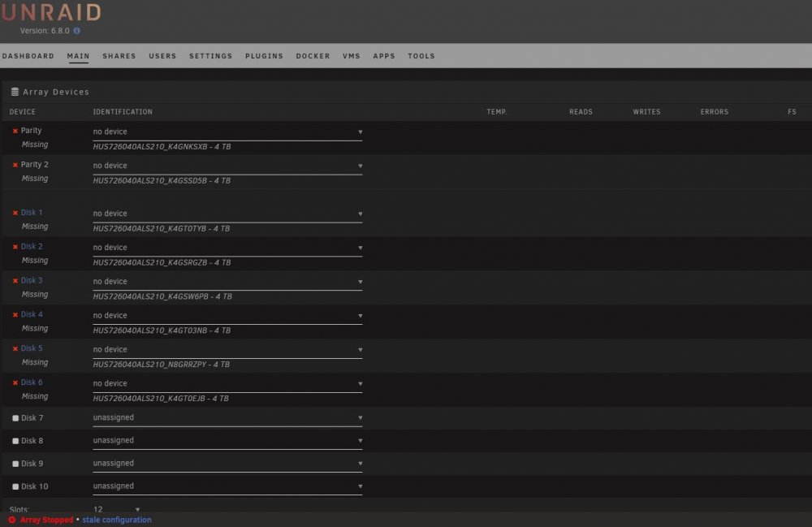Click the Writes column header
812x527 pixels.
(x=646, y=112)
